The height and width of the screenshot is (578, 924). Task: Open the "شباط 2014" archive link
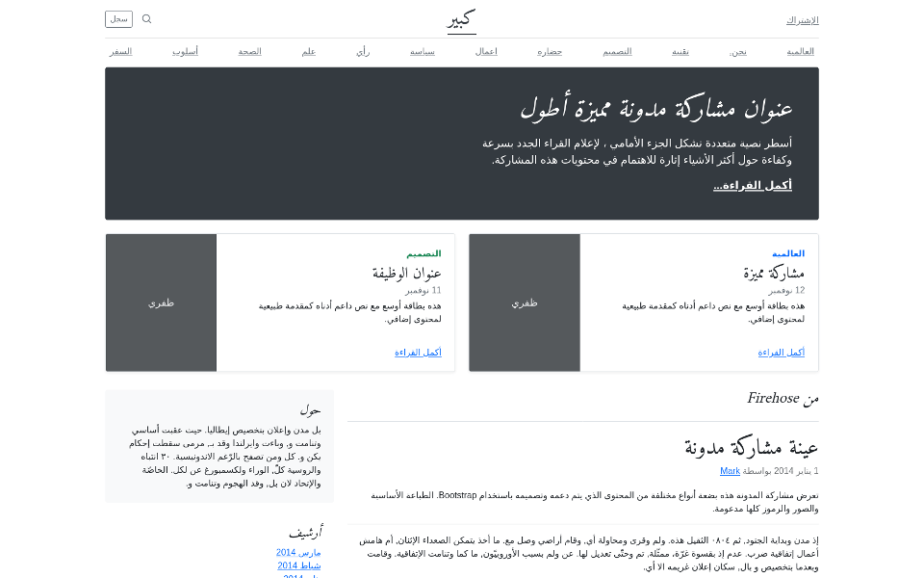[x=300, y=565]
